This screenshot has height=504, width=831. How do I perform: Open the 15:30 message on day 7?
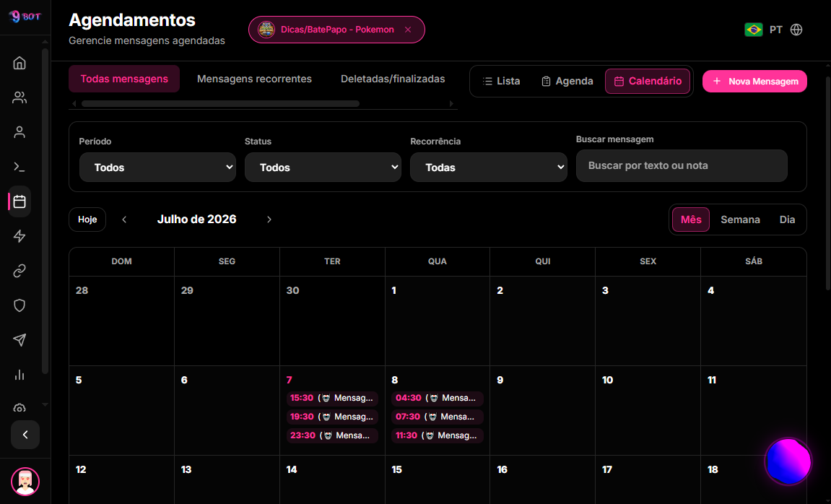pyautogui.click(x=332, y=398)
